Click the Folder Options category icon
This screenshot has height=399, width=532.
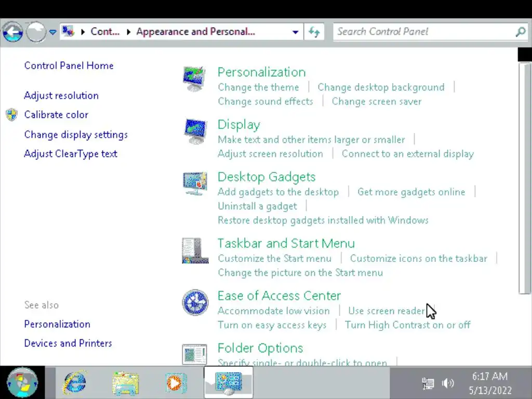point(194,354)
